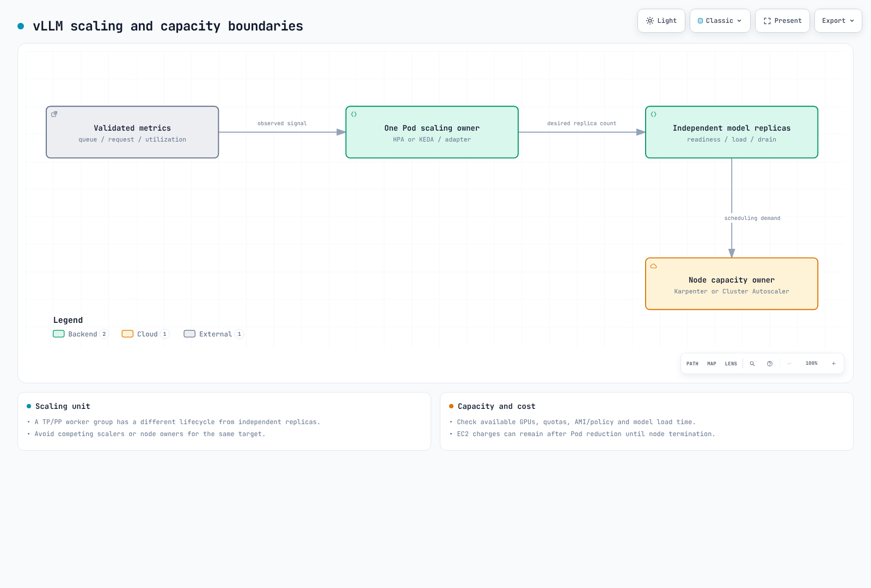Select the One Pod scaling owner node
This screenshot has height=588, width=871.
(432, 132)
